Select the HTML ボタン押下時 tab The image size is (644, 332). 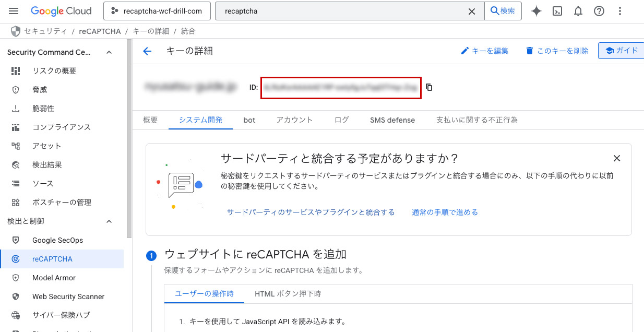click(x=288, y=294)
